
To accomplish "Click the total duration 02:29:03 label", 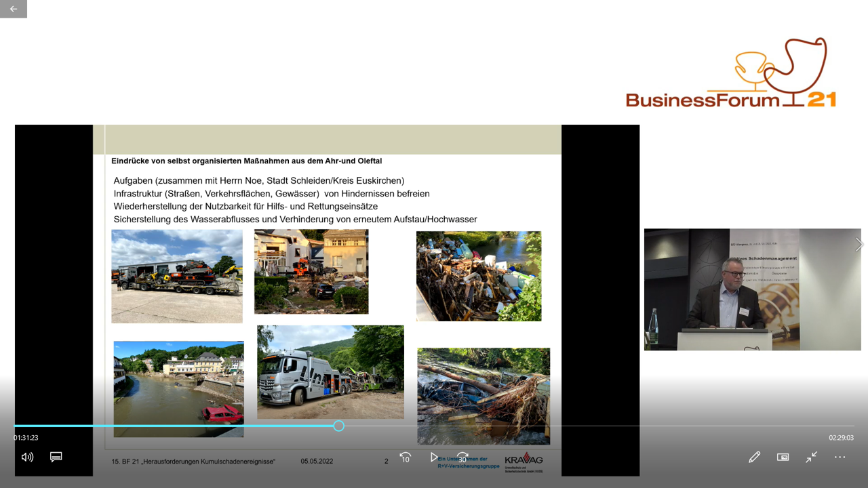I will (841, 438).
